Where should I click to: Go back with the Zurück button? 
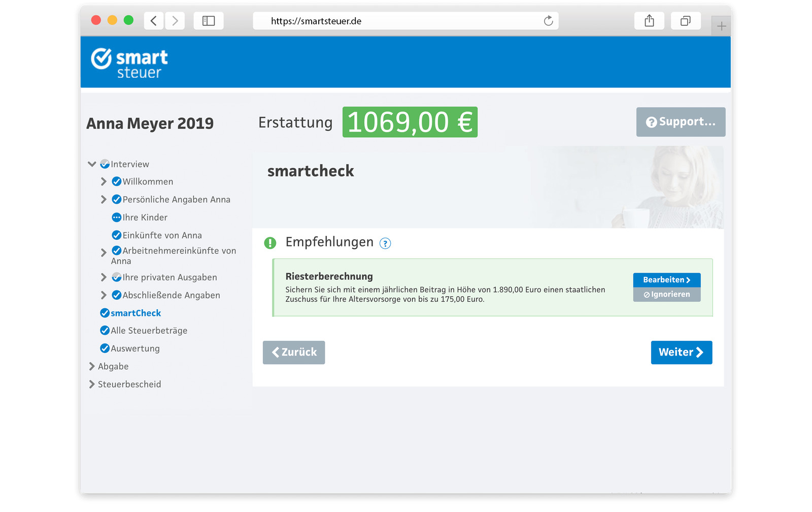[x=294, y=353]
